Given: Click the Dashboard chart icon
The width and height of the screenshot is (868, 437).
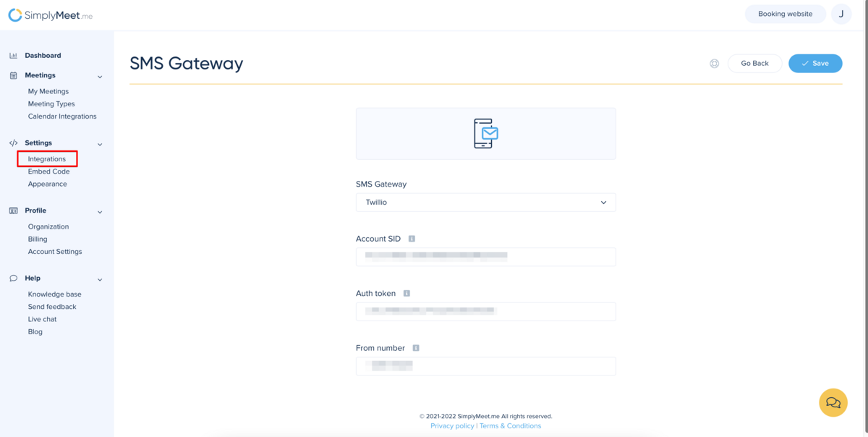Looking at the screenshot, I should [13, 56].
